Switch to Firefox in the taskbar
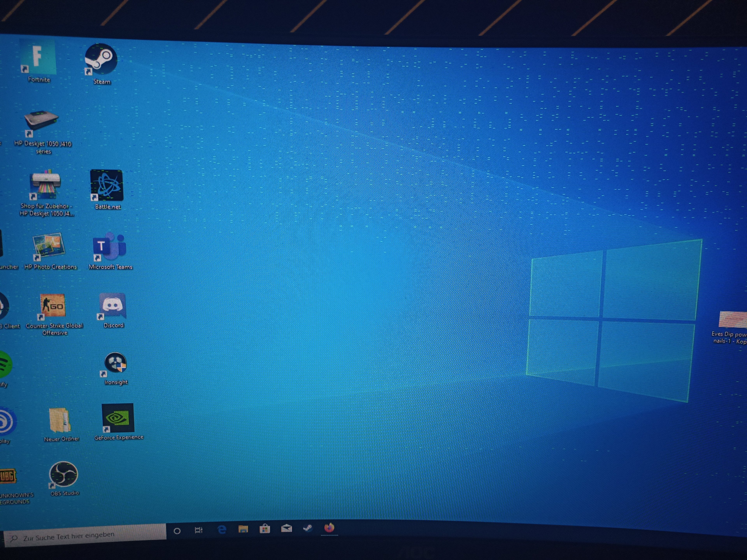 (x=329, y=528)
